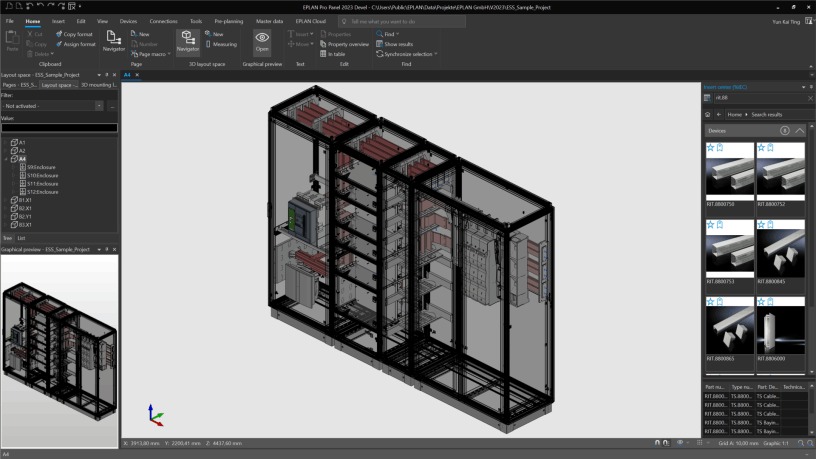
Task: Collapse the Devices section chevron
Action: click(799, 131)
